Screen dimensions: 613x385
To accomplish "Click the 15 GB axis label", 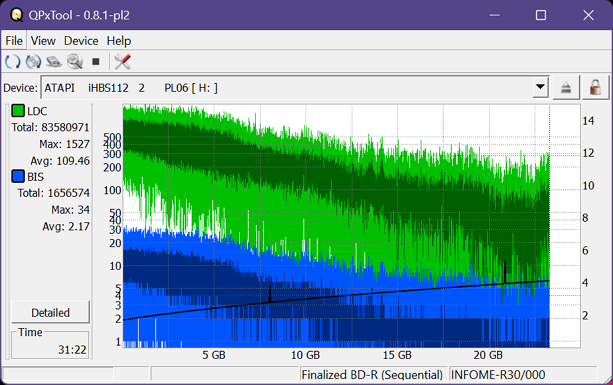I will 397,355.
